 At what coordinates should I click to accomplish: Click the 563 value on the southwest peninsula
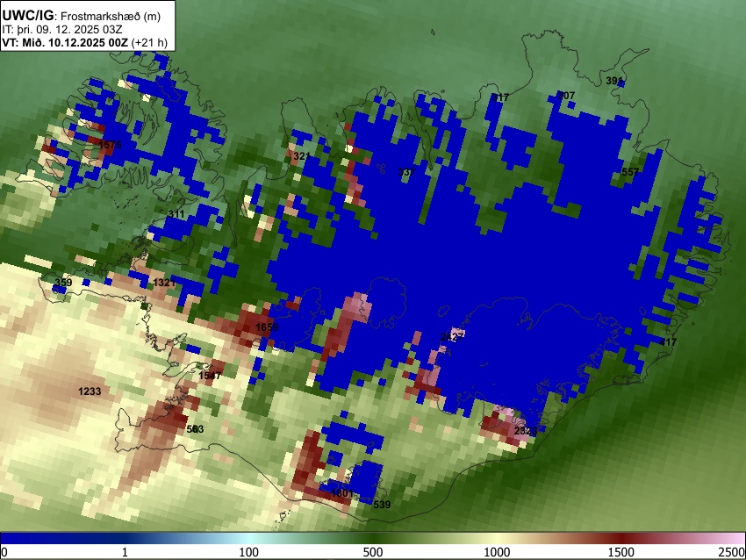tap(195, 429)
